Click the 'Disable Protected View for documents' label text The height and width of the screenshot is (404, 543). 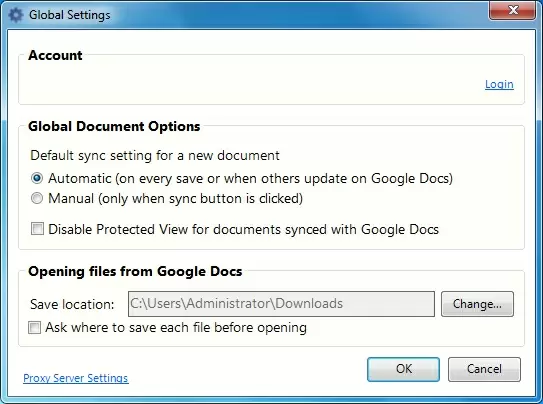click(x=243, y=230)
